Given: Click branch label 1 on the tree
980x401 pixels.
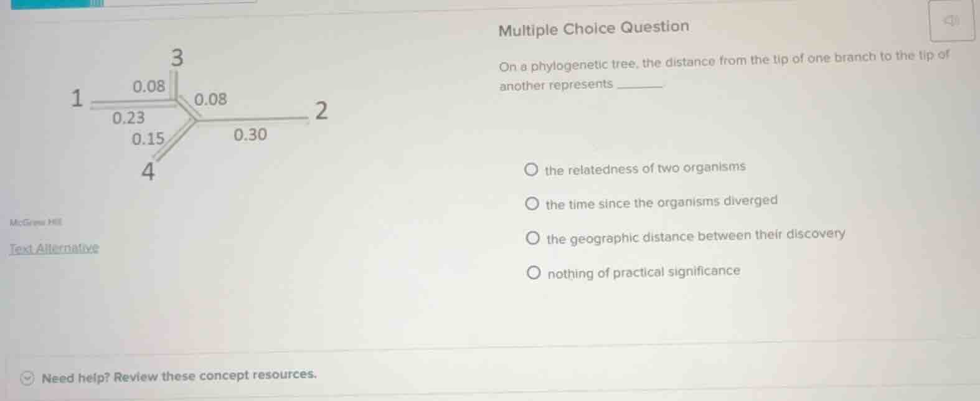Looking at the screenshot, I should (77, 98).
